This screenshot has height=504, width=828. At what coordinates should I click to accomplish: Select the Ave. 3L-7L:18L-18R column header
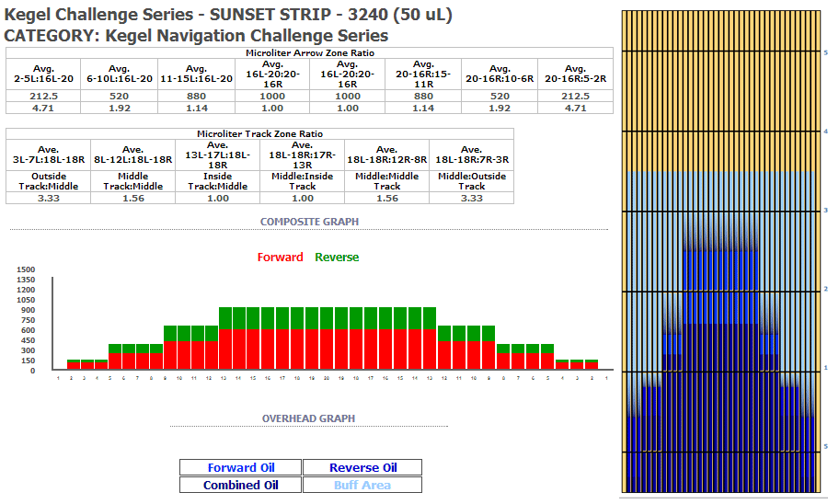pyautogui.click(x=49, y=155)
